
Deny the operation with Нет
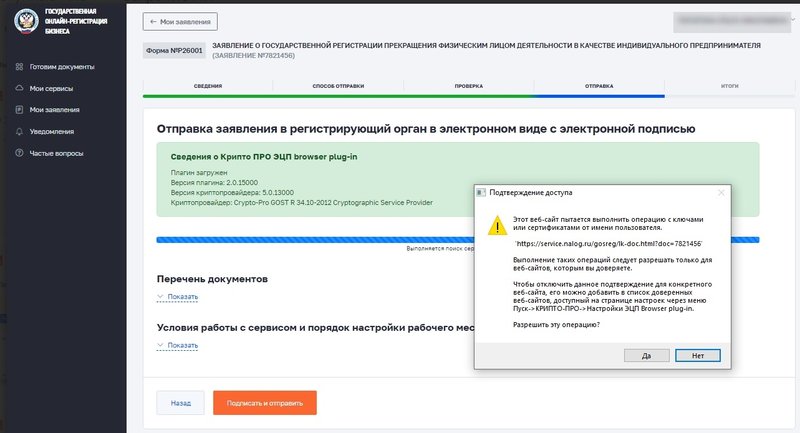point(698,355)
